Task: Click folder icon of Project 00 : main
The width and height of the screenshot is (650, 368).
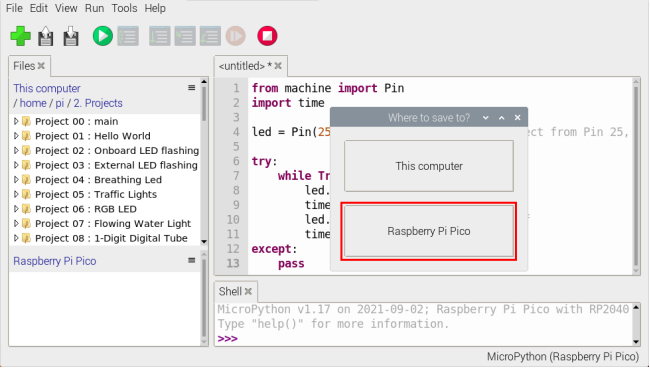Action: pyautogui.click(x=27, y=121)
